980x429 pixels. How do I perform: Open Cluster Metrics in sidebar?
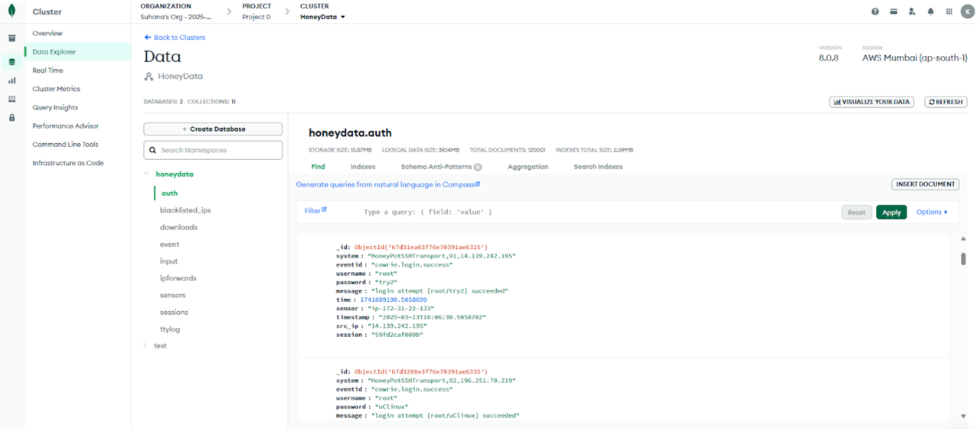point(56,89)
